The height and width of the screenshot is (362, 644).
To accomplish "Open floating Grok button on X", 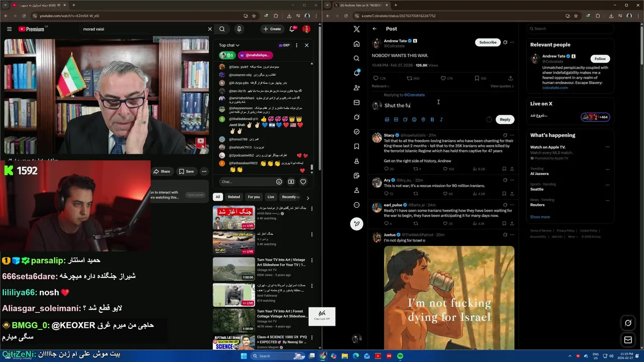I will pyautogui.click(x=628, y=323).
